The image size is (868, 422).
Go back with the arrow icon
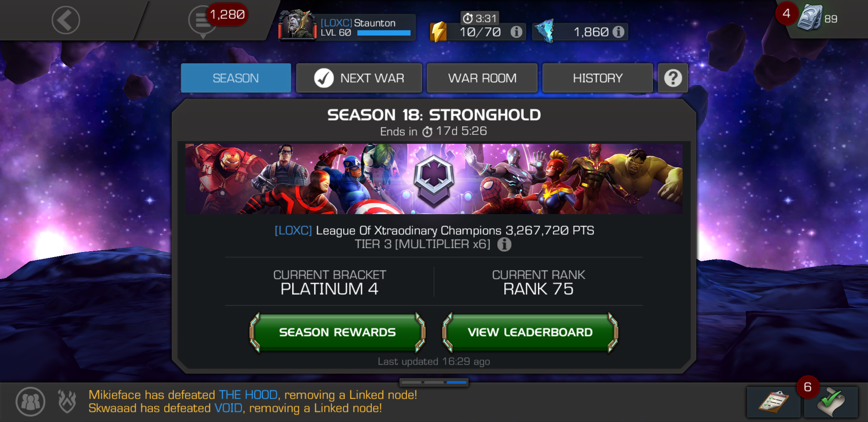pos(66,20)
